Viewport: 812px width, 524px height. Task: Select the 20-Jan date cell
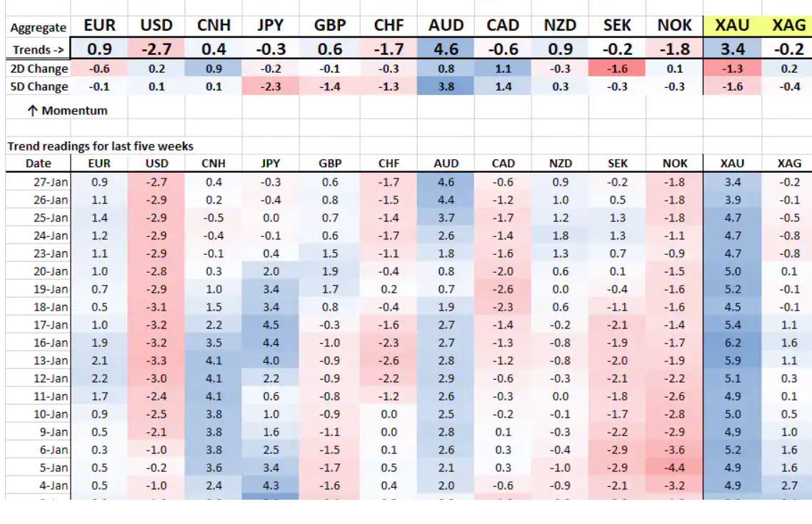coord(51,271)
